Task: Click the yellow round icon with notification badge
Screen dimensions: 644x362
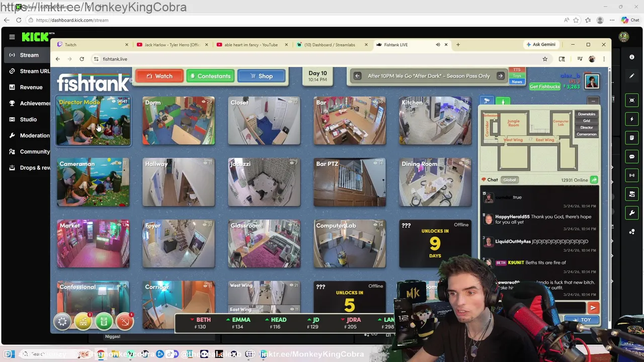Action: (x=83, y=321)
